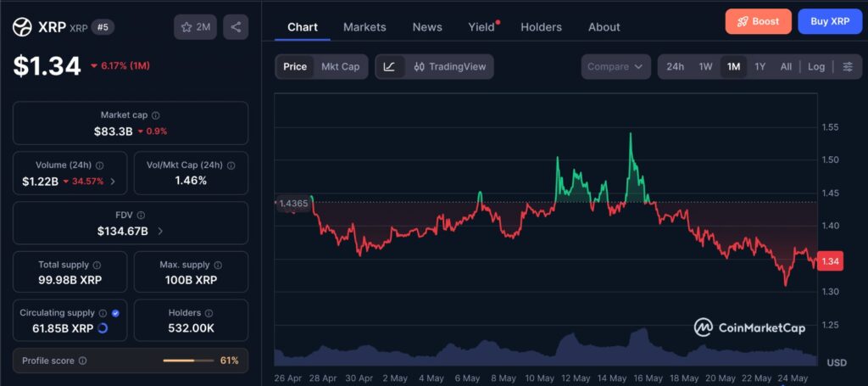Click the CoinMarketCap logo on the chart
Viewport: 868px width, 386px height.
749,327
